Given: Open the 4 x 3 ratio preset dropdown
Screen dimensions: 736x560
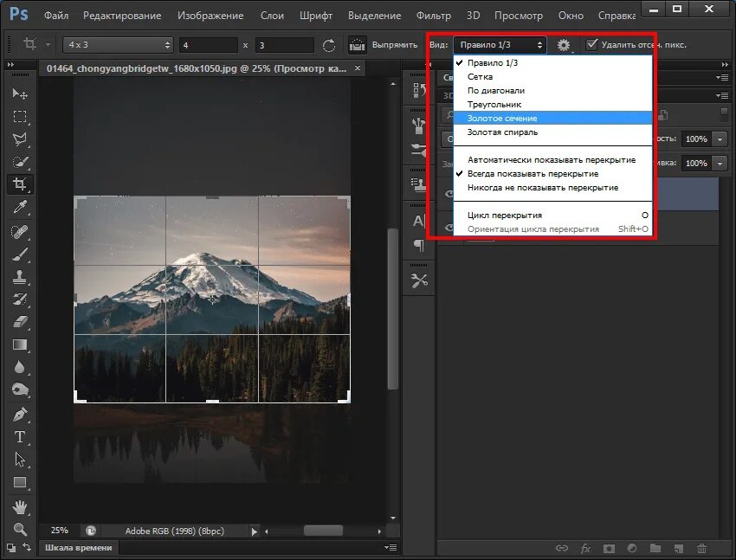Looking at the screenshot, I should pyautogui.click(x=118, y=45).
